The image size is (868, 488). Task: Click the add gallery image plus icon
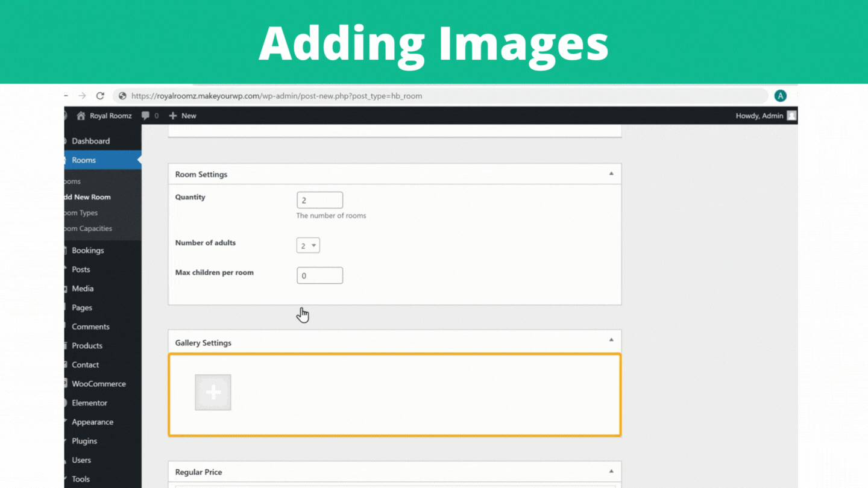pos(213,392)
